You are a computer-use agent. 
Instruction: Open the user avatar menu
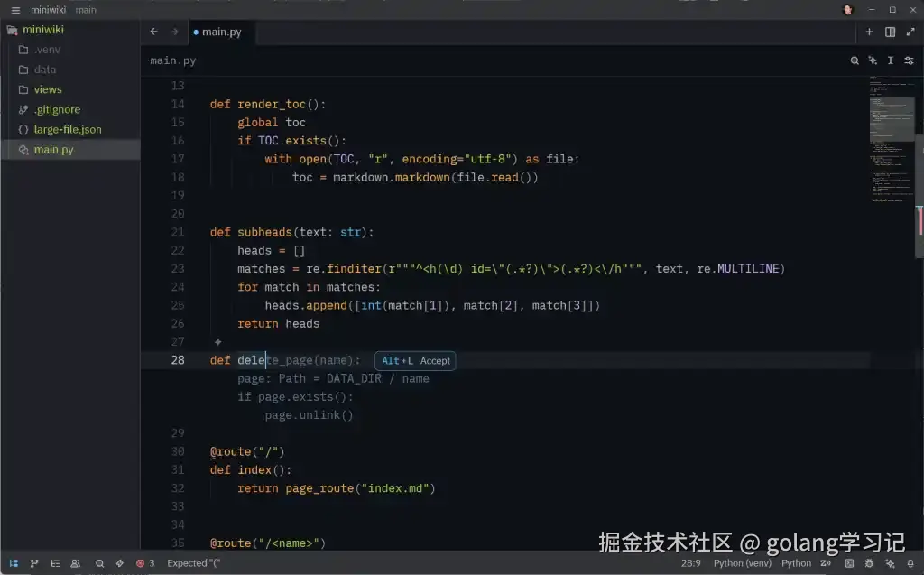(847, 10)
